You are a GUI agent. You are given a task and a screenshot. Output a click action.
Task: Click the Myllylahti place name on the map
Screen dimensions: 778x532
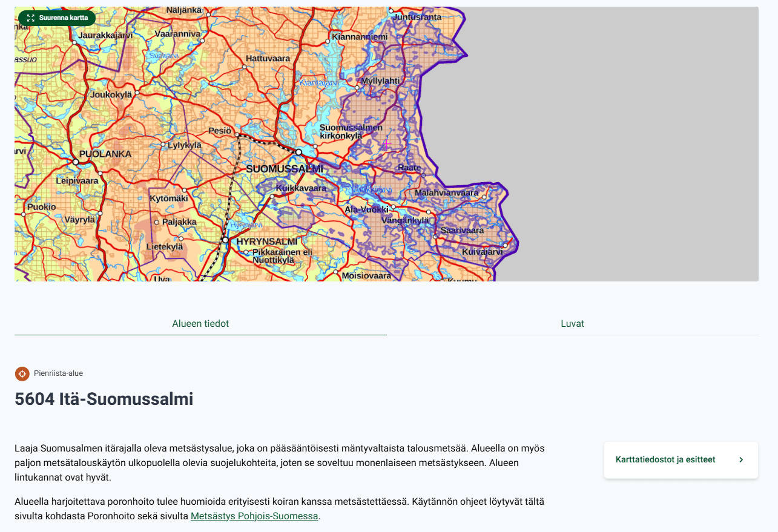point(380,80)
